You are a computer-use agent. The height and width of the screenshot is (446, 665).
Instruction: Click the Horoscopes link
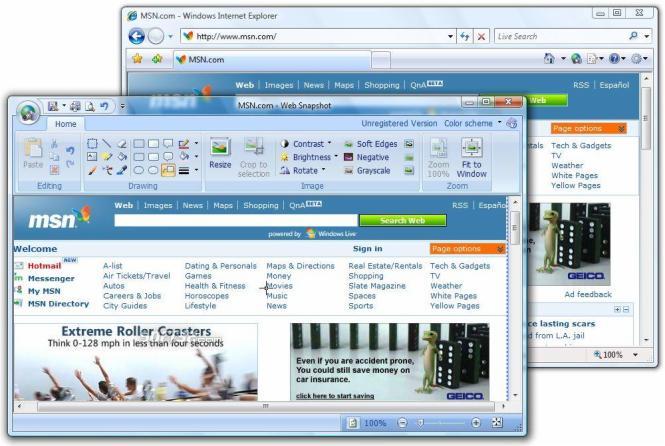(207, 296)
